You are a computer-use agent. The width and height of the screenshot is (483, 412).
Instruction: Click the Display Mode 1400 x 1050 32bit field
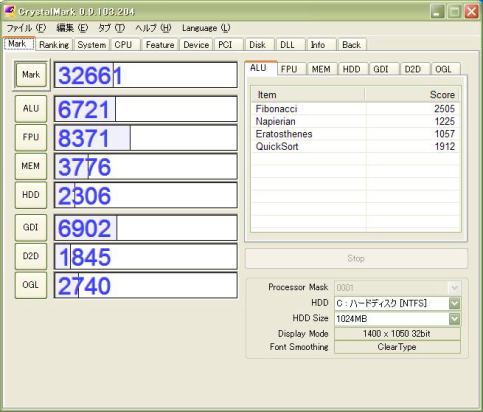(397, 334)
